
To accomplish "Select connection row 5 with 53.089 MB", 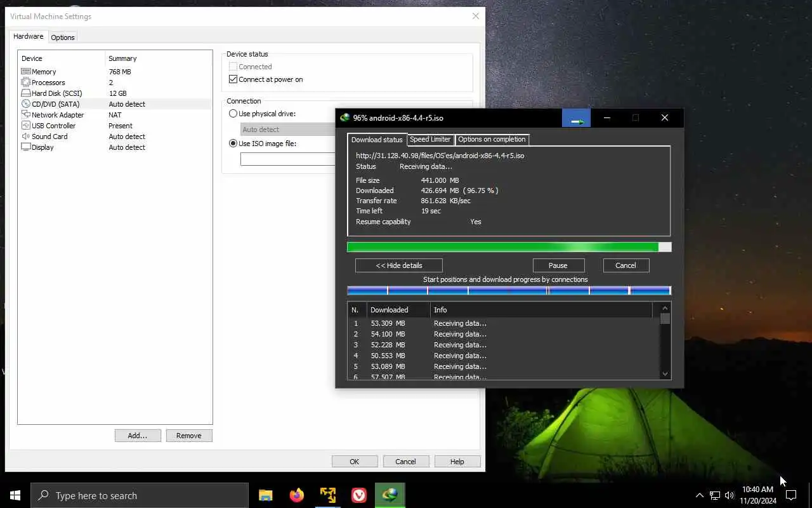I will coord(504,366).
